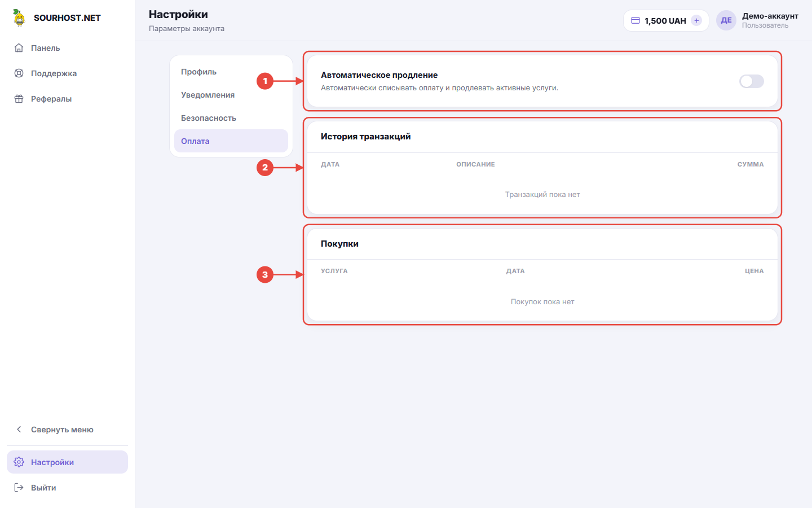Click the plus icon to top up balance
This screenshot has width=812, height=508.
(696, 20)
